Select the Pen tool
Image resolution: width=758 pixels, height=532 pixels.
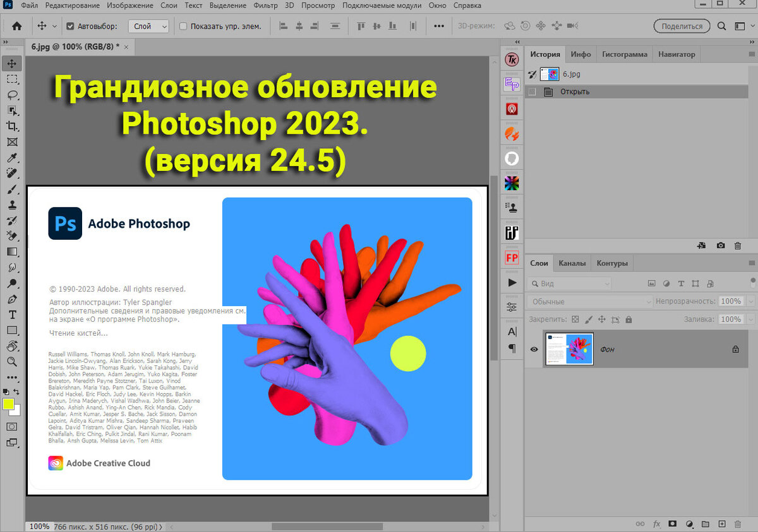click(12, 299)
